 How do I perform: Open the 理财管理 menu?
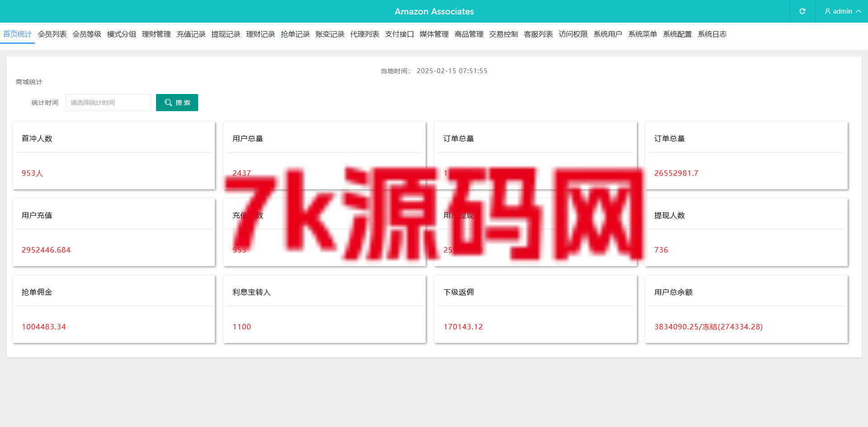(156, 34)
